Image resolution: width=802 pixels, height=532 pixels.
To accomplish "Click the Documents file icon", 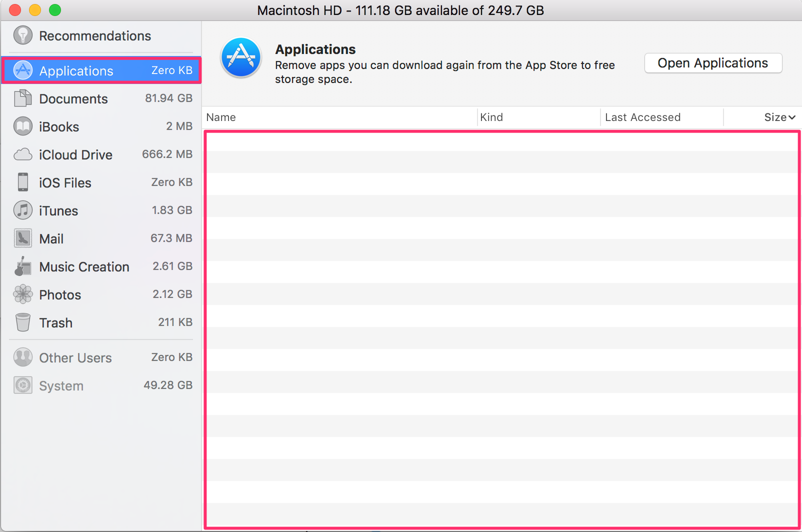I will [x=23, y=98].
